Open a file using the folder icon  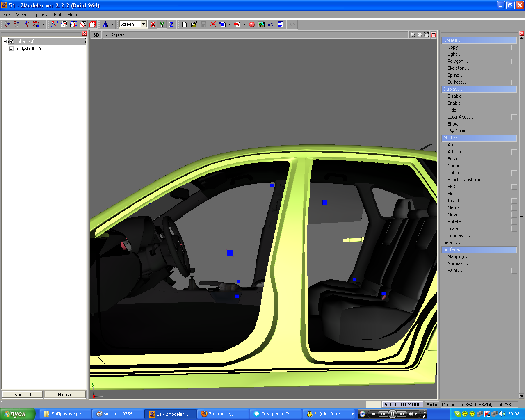(x=194, y=25)
